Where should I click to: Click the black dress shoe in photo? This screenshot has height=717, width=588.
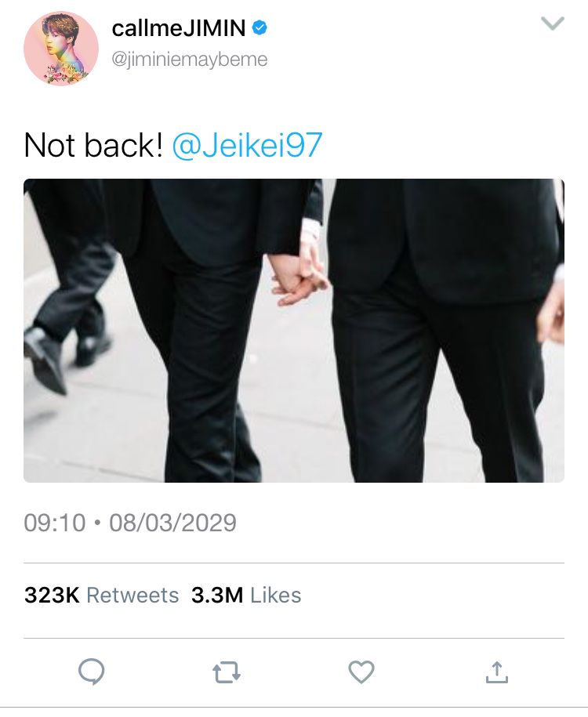45,360
